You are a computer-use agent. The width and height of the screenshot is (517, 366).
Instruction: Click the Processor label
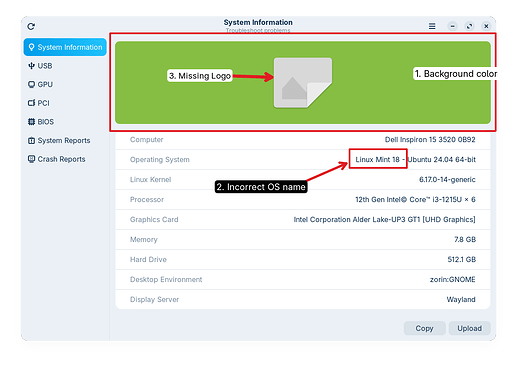[147, 200]
